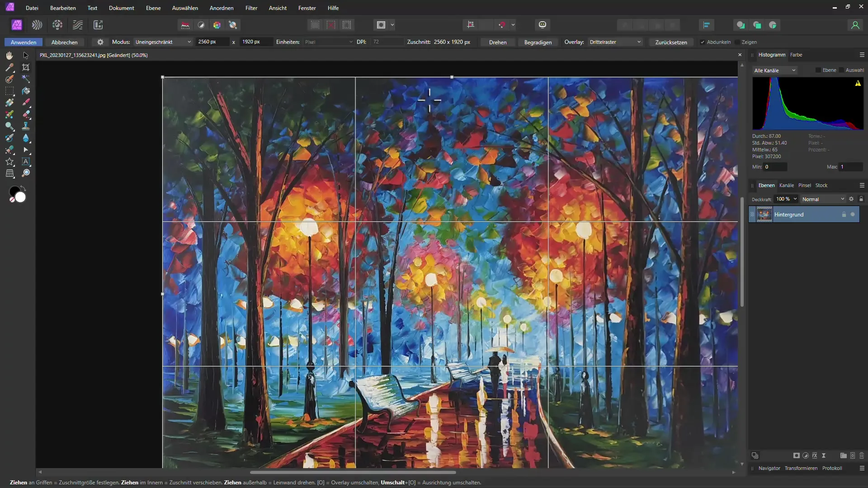The height and width of the screenshot is (488, 868).
Task: Expand snapping options arrow
Action: pyautogui.click(x=513, y=25)
